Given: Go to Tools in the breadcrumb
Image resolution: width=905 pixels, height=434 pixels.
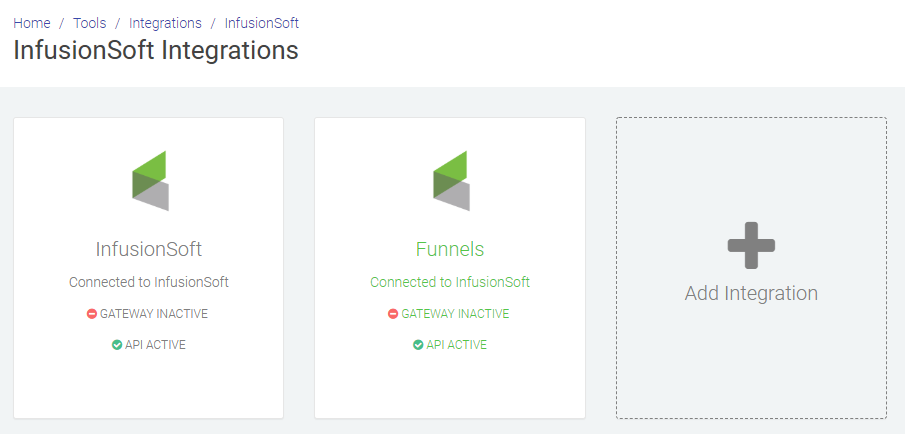Looking at the screenshot, I should tap(89, 23).
